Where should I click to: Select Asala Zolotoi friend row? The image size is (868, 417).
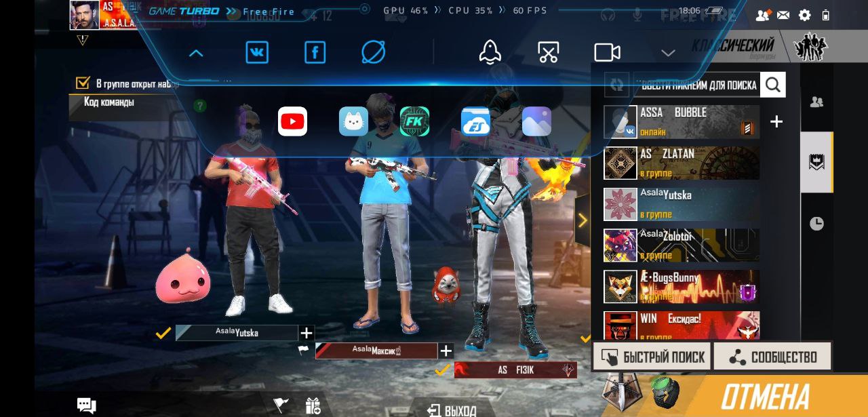682,245
